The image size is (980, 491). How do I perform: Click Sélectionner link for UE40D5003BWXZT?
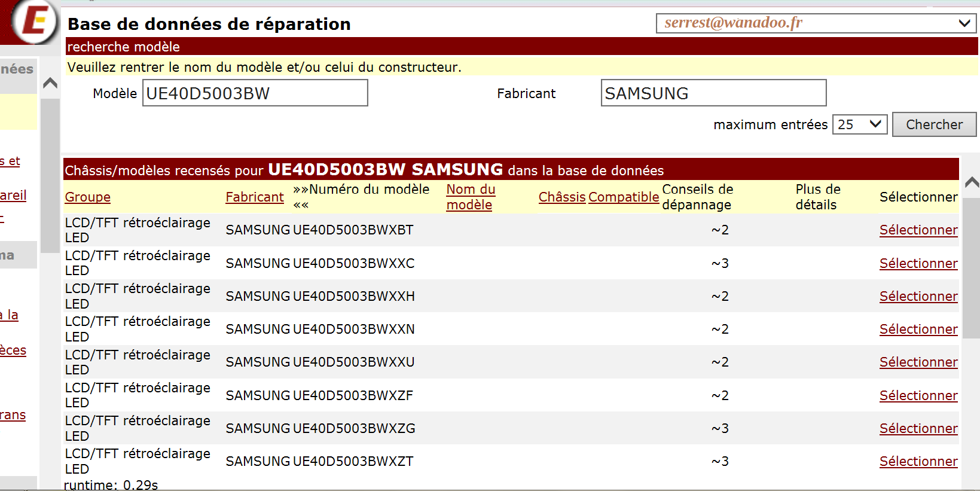click(918, 462)
